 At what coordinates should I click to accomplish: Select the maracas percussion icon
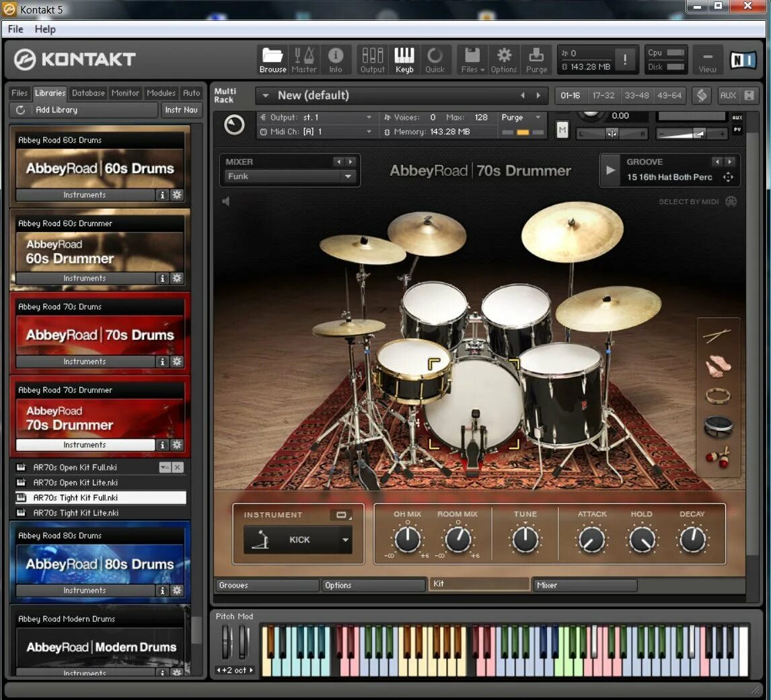click(x=718, y=458)
